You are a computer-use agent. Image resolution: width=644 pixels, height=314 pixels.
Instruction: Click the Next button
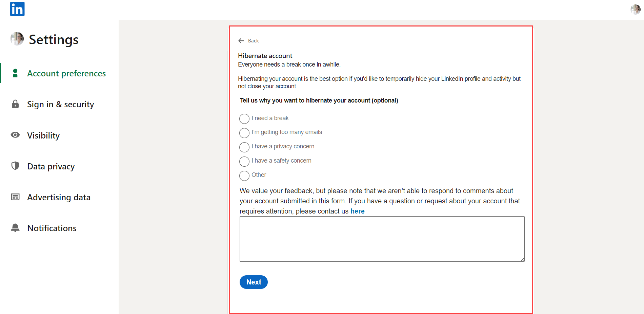click(253, 282)
